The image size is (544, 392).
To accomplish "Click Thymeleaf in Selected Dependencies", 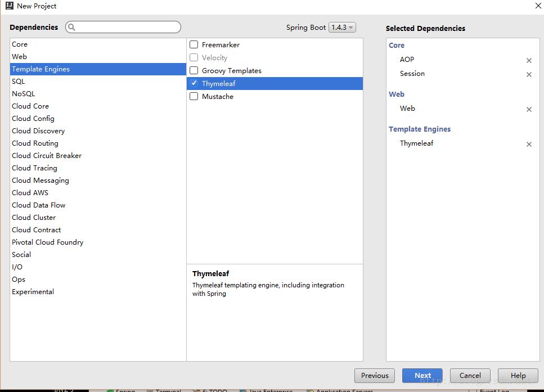I will [416, 143].
